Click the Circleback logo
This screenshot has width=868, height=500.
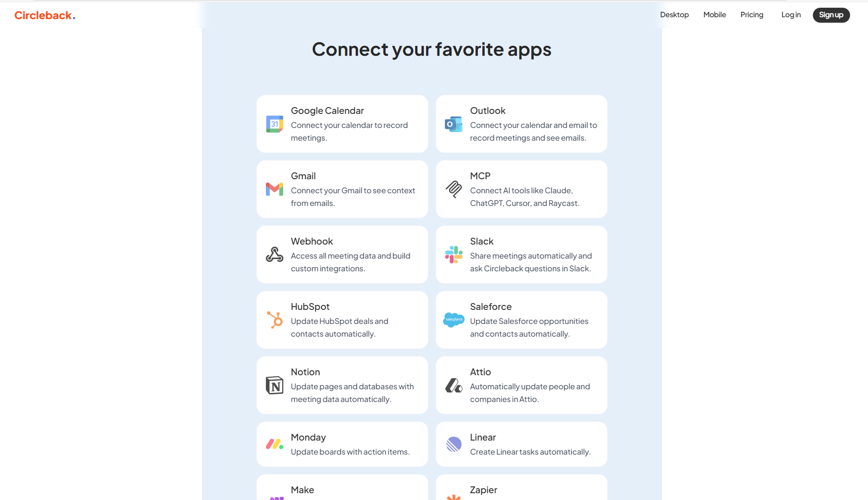[x=45, y=15]
